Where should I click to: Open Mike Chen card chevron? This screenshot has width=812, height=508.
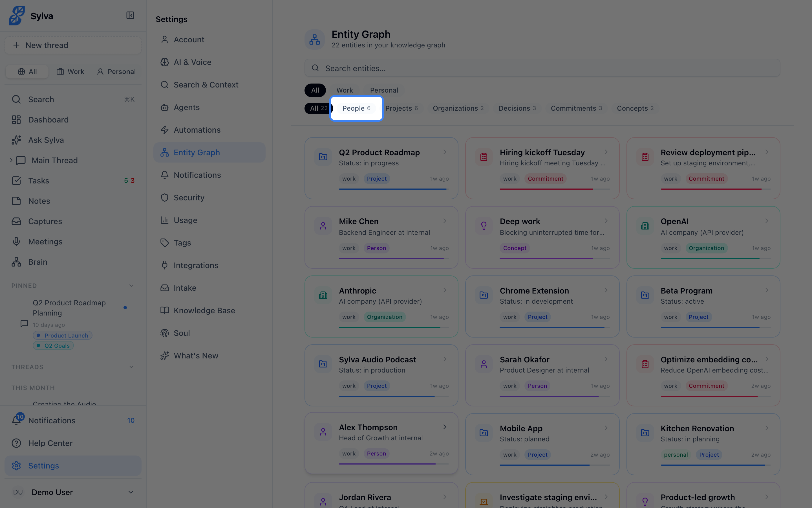coord(445,221)
